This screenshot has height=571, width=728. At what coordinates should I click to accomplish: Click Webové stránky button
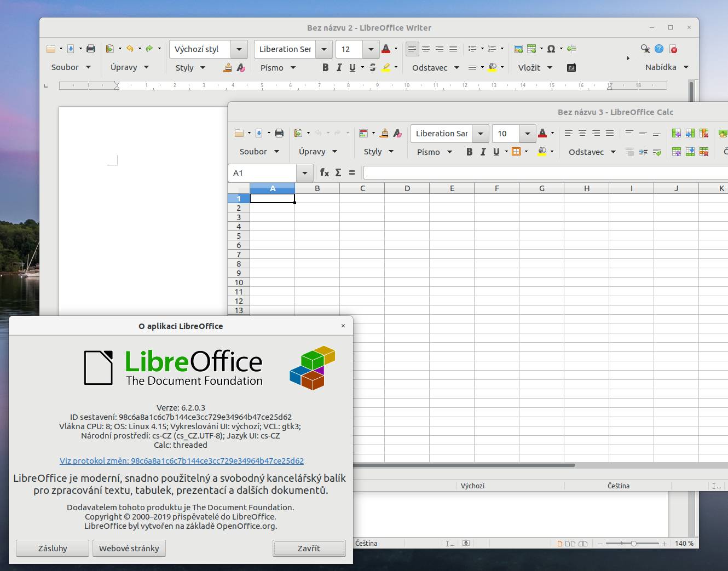pos(129,548)
